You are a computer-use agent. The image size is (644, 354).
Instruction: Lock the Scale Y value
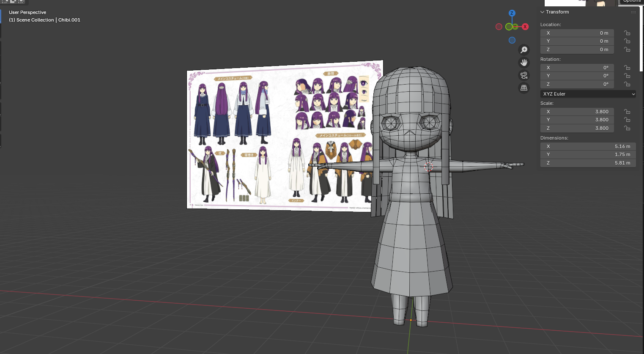click(627, 120)
